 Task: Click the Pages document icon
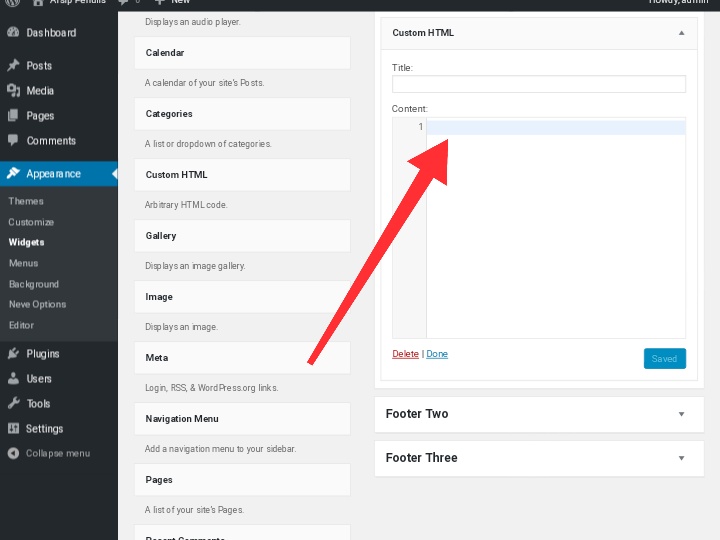[13, 115]
